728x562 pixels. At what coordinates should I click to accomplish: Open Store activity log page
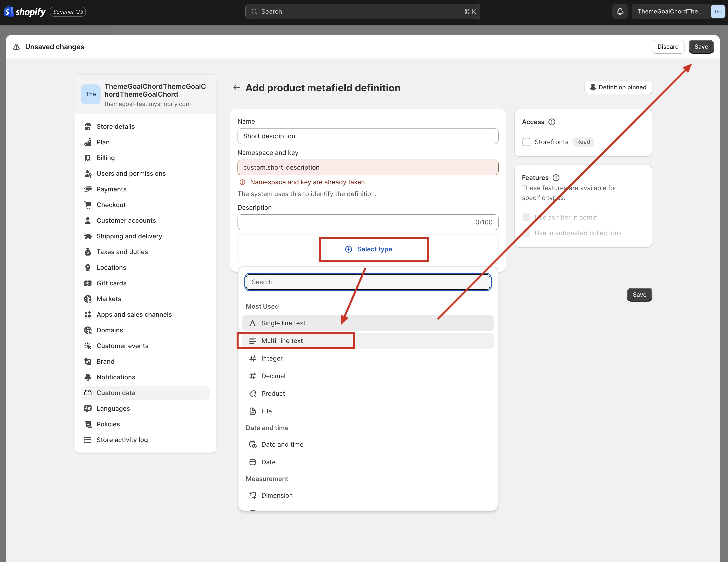point(145,440)
